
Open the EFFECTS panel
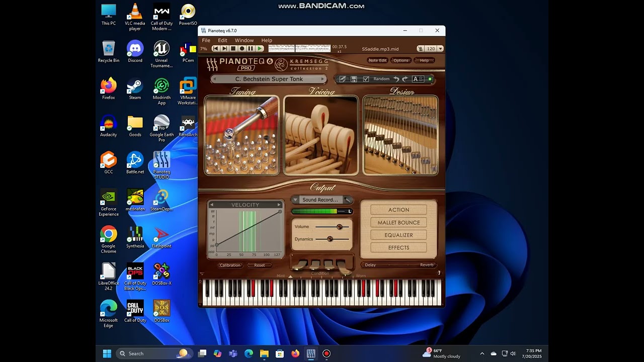398,247
